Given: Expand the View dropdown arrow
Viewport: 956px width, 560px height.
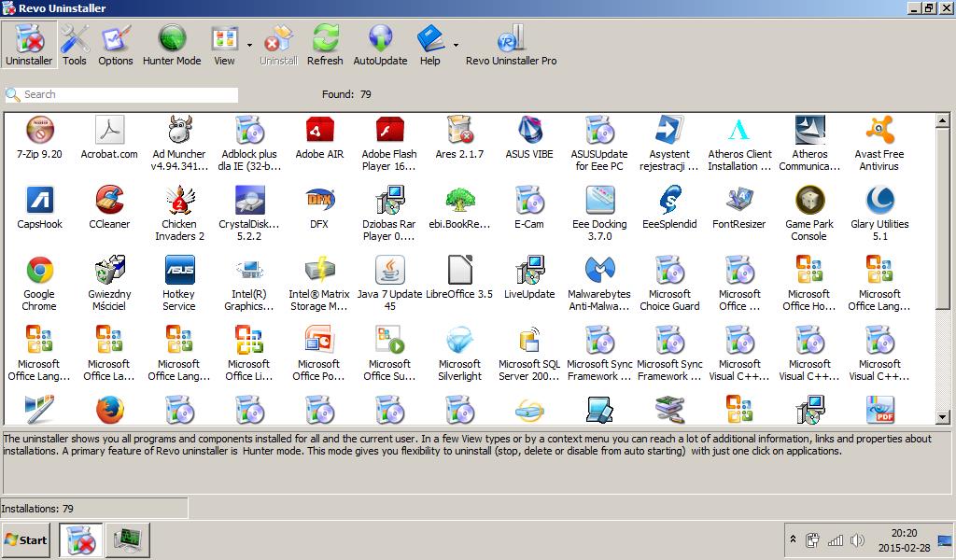Looking at the screenshot, I should click(249, 46).
